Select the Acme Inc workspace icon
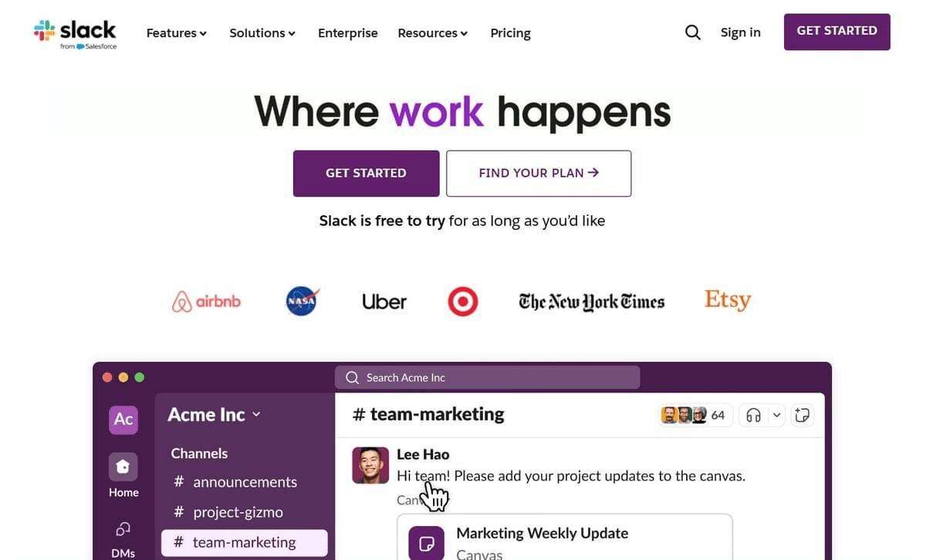Image resolution: width=926 pixels, height=560 pixels. click(123, 419)
